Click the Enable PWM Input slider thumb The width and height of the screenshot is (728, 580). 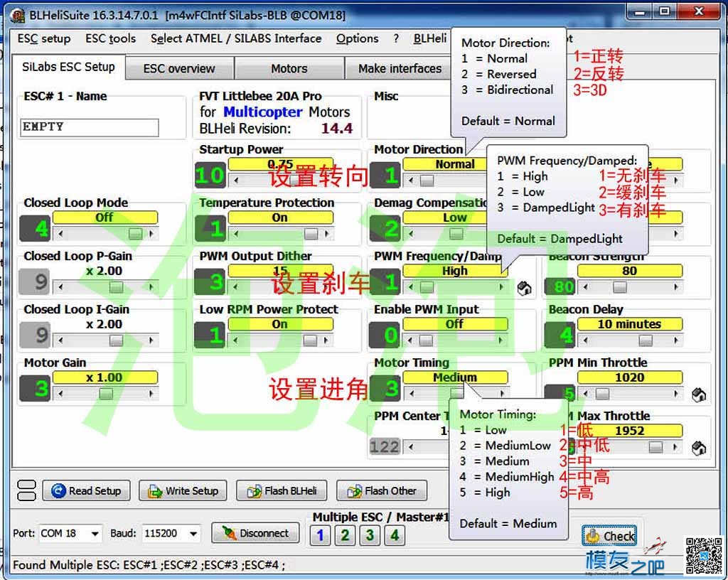(426, 340)
